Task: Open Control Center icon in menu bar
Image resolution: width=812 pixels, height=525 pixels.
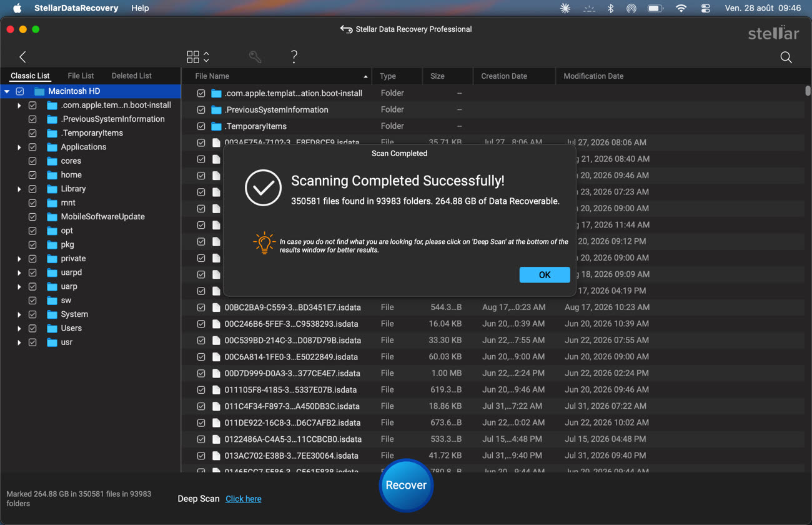Action: 706,8
